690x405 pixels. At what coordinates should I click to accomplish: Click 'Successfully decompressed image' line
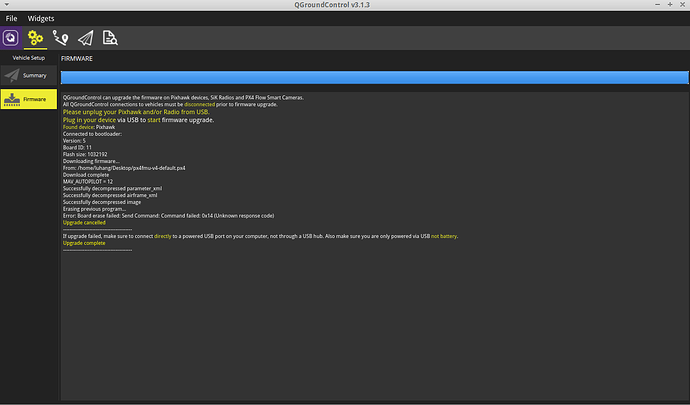[x=102, y=202]
